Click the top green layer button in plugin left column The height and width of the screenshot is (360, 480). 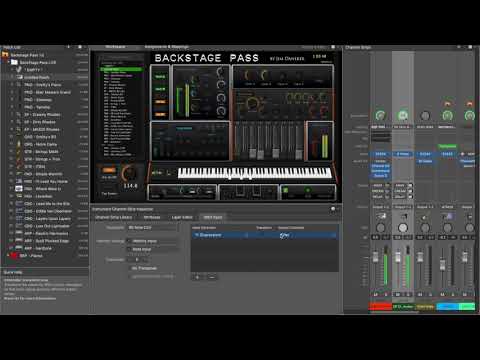[x=160, y=77]
